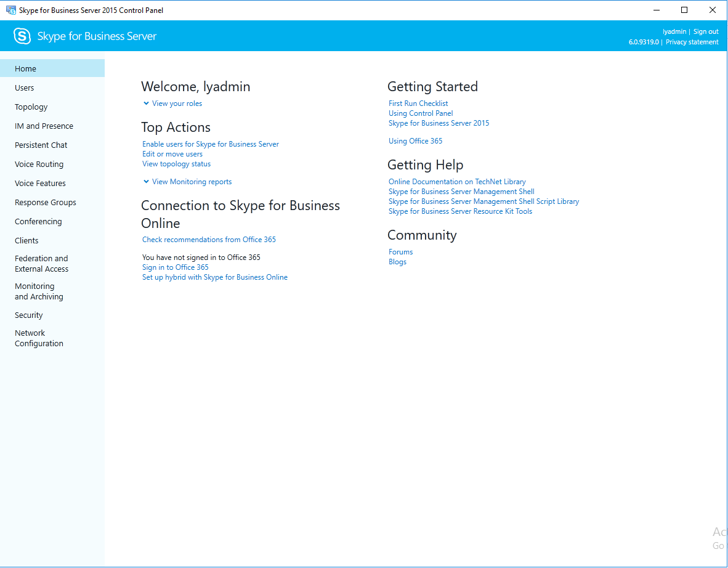Open the Home section
This screenshot has height=568, width=728.
coord(52,68)
